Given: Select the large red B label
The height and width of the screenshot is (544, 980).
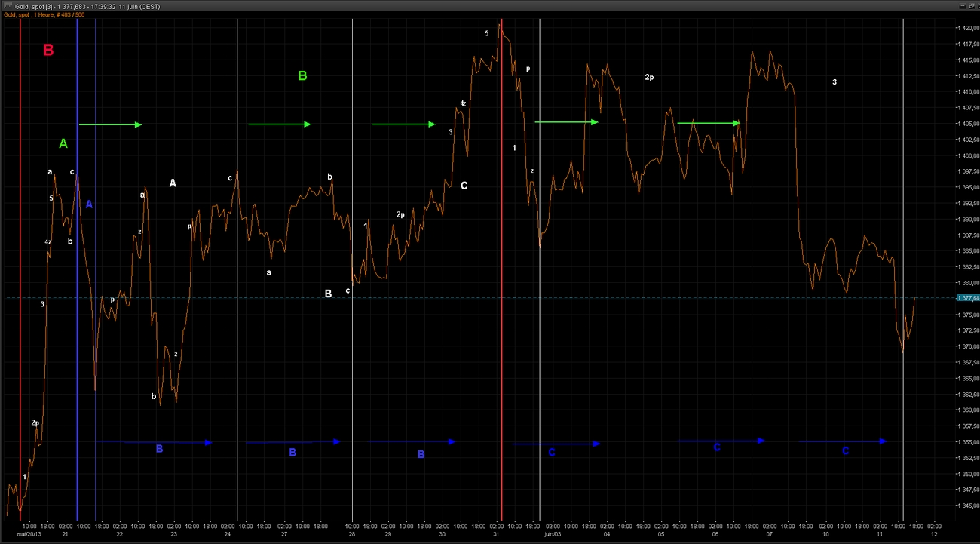Looking at the screenshot, I should (48, 51).
